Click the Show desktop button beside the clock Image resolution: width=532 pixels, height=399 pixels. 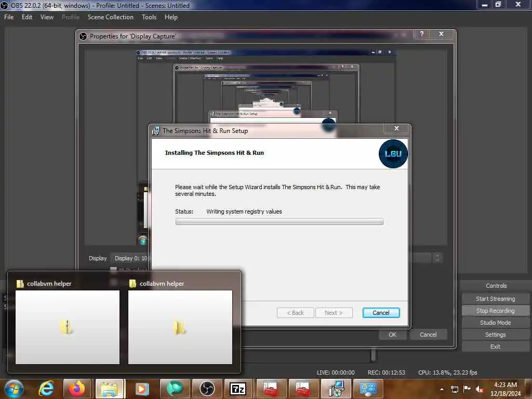tap(529, 389)
